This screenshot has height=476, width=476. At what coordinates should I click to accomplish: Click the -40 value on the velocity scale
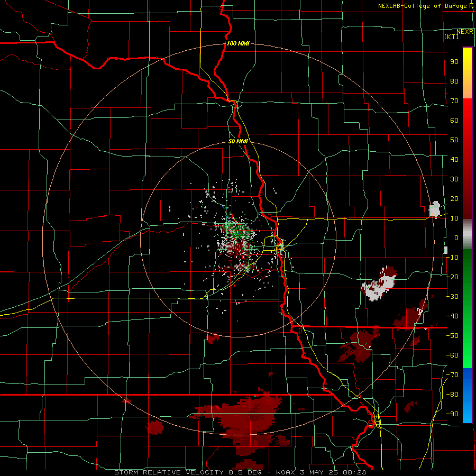tap(452, 316)
